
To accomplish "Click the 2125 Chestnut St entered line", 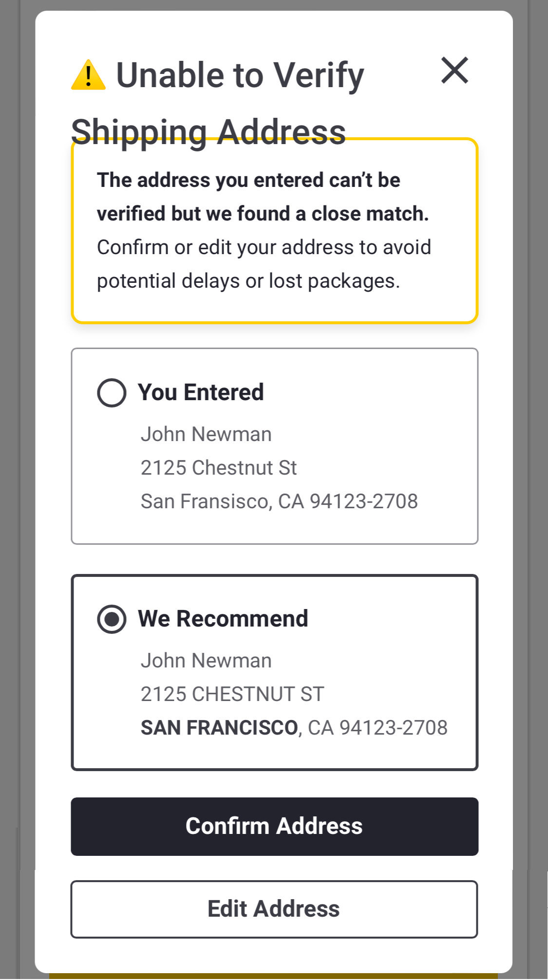I will pos(219,468).
